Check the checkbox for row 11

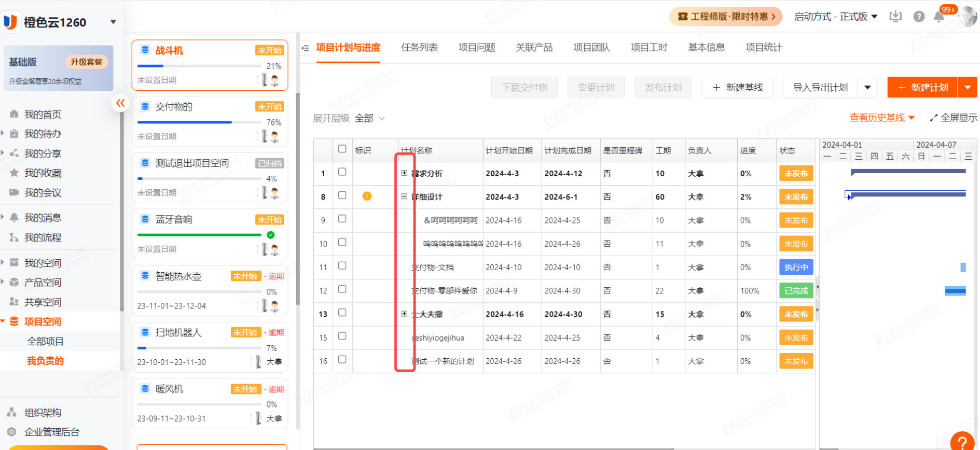point(342,265)
